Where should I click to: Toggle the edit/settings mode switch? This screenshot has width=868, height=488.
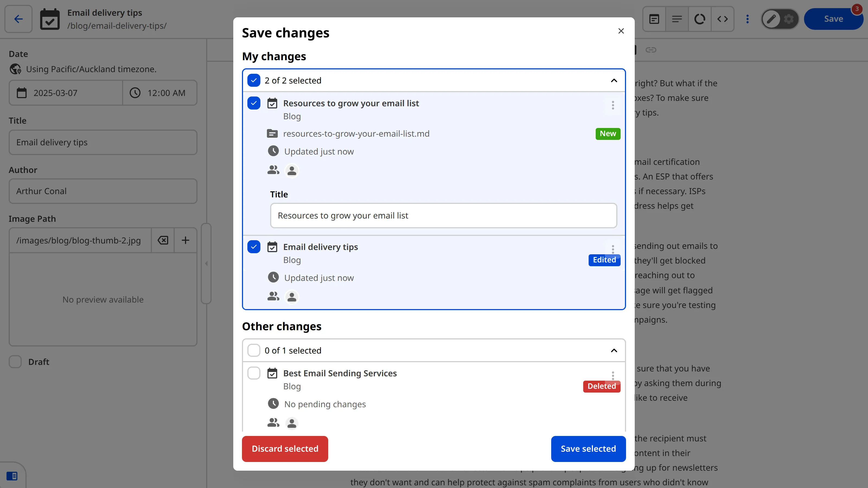coord(780,19)
